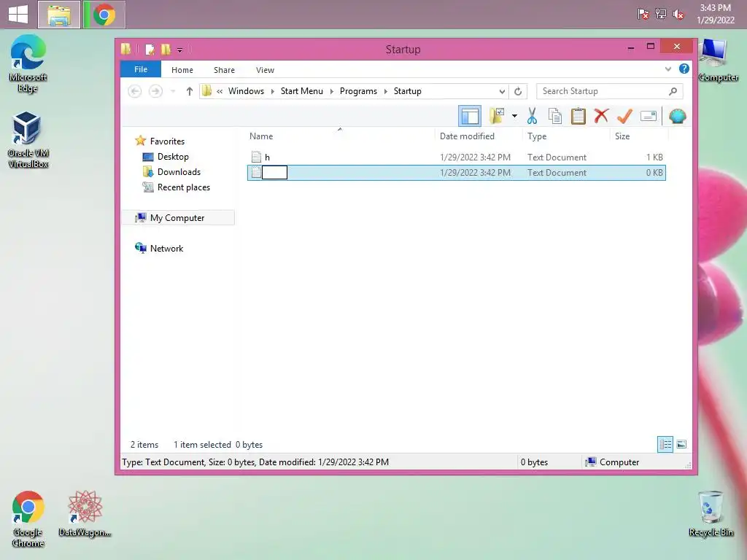Toggle the navigation pane layout button

(470, 116)
